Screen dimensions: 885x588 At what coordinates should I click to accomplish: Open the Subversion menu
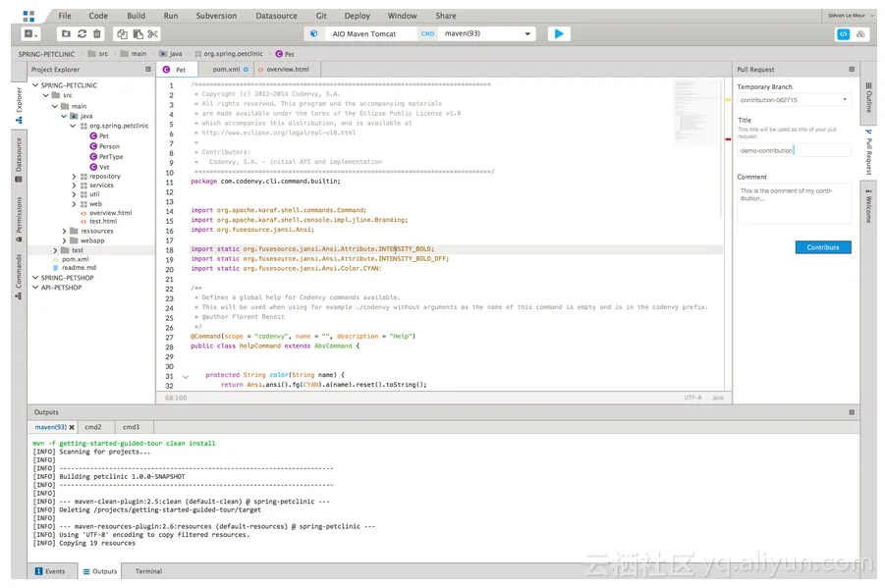(216, 16)
